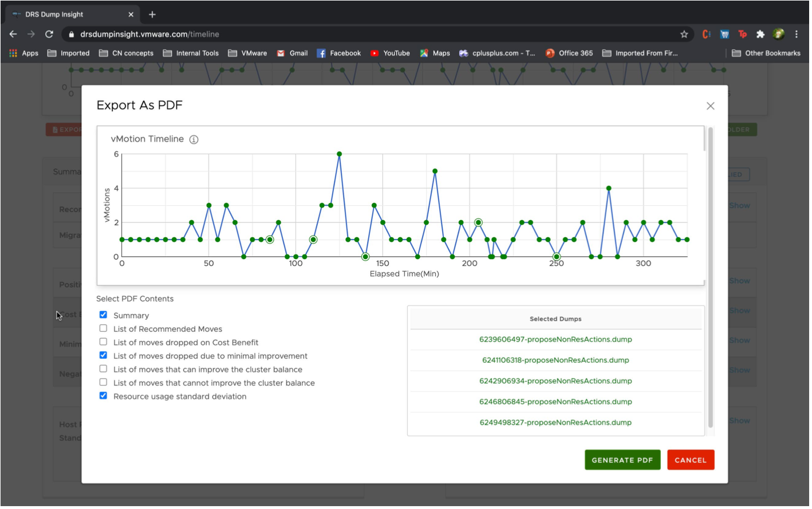Expand the Other Bookmarks folder

click(x=767, y=53)
